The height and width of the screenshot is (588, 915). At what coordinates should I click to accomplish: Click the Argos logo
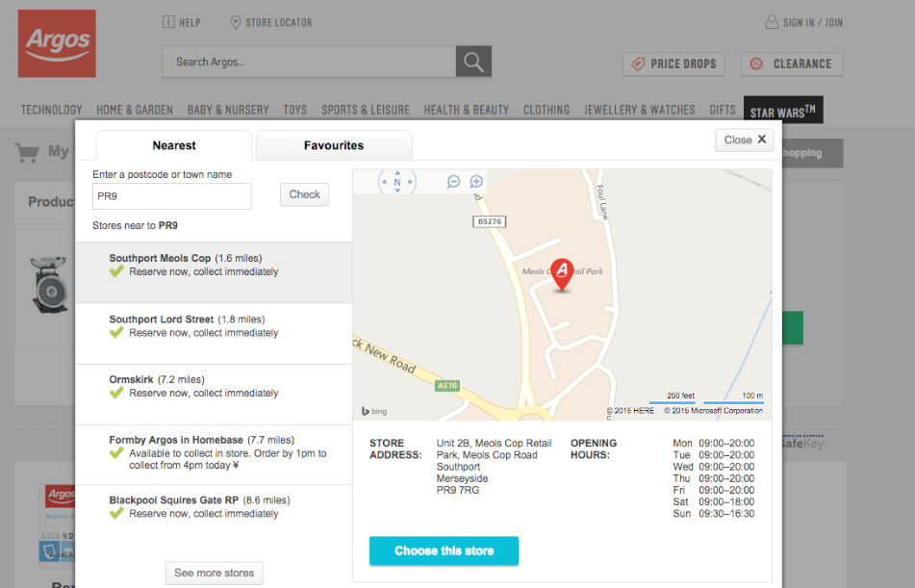click(57, 43)
